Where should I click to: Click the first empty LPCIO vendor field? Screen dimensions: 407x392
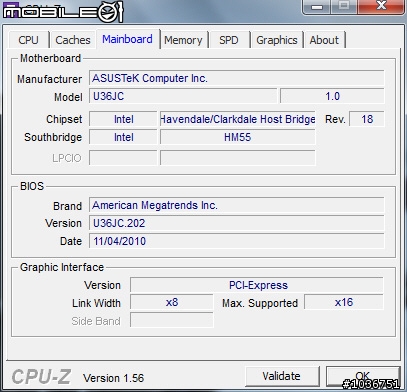coord(123,158)
